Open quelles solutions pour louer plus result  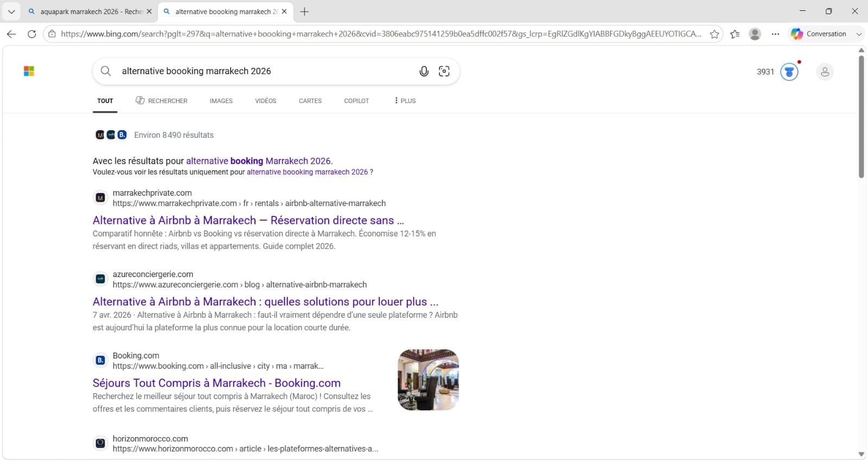(x=265, y=302)
